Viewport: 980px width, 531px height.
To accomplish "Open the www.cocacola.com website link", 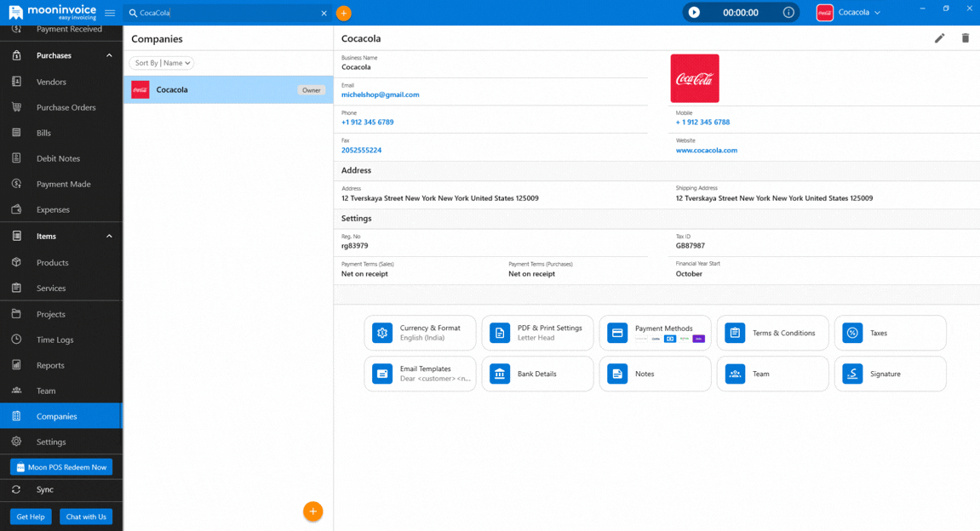I will (707, 151).
